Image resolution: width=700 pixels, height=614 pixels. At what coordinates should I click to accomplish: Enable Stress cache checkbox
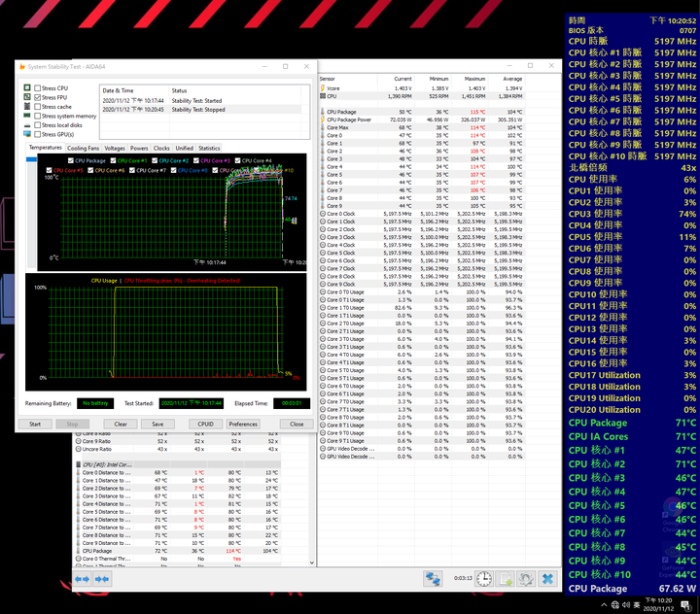pyautogui.click(x=38, y=107)
